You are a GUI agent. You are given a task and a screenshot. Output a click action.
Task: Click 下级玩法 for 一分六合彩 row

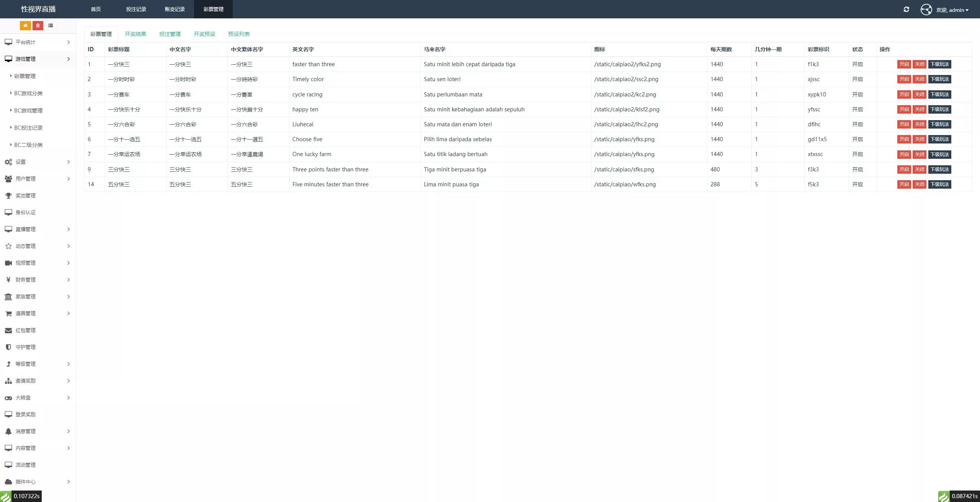coord(939,124)
